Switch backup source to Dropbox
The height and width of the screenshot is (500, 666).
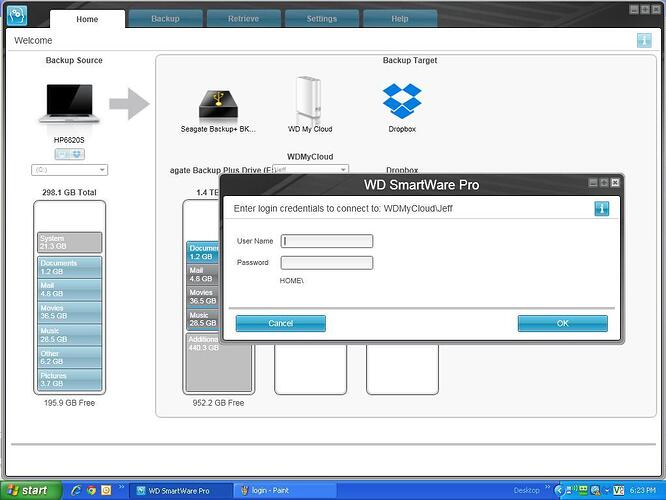[77, 154]
